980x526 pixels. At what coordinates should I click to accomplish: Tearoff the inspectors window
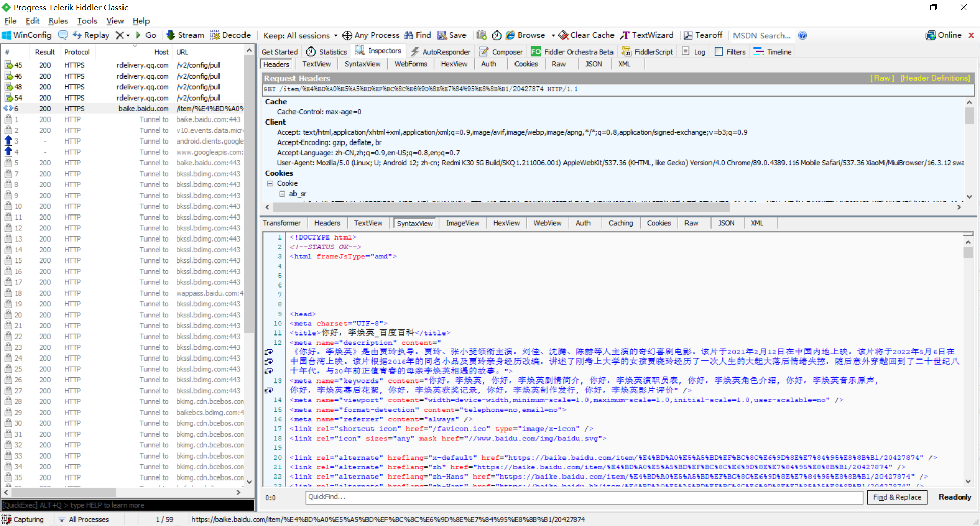pos(703,35)
